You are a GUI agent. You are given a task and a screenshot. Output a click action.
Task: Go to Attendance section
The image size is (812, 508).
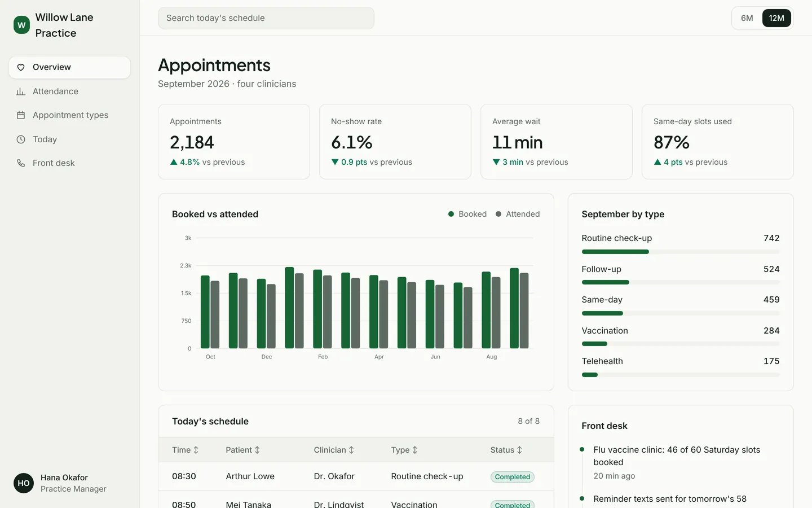tap(69, 91)
